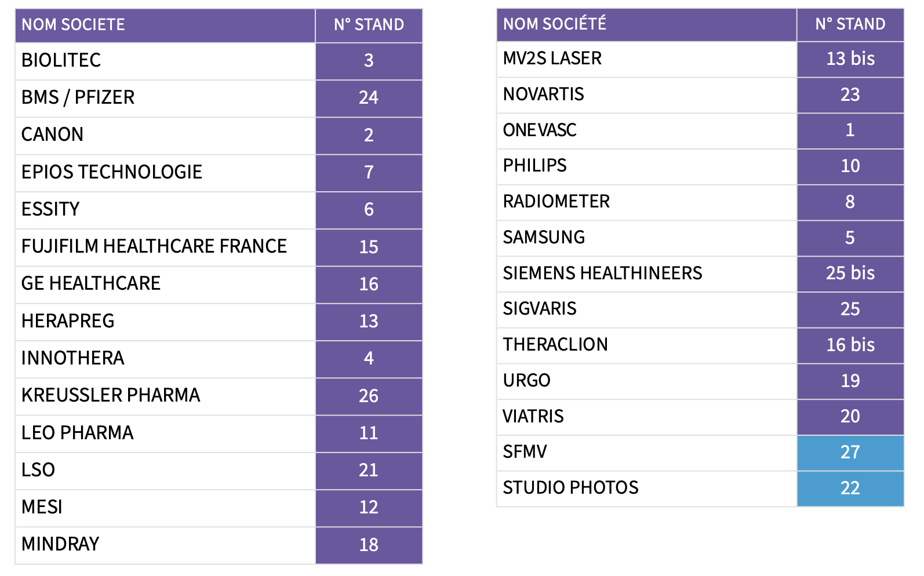The image size is (924, 576).
Task: Select the EPIOS TECHNOLOGIE entry
Action: tap(112, 172)
